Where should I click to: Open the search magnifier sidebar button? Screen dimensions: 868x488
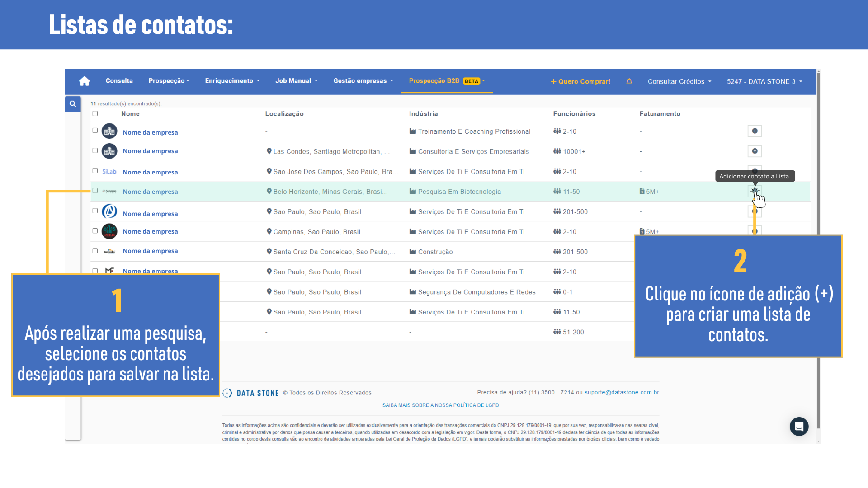[x=73, y=104]
